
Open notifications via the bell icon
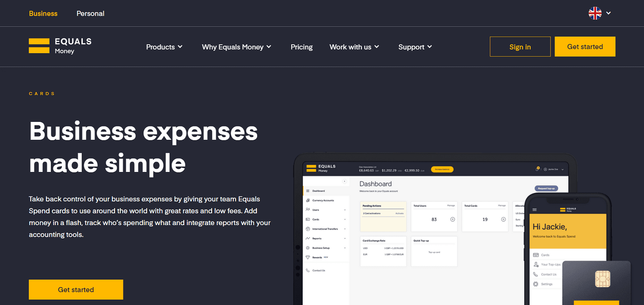click(537, 169)
